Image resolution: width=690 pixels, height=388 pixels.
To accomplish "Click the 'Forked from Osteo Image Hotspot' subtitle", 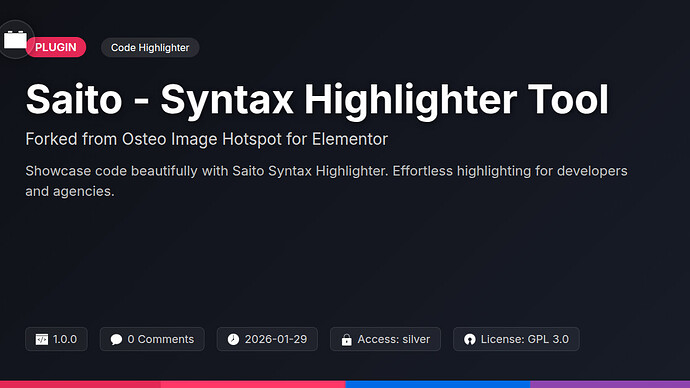I will click(206, 139).
